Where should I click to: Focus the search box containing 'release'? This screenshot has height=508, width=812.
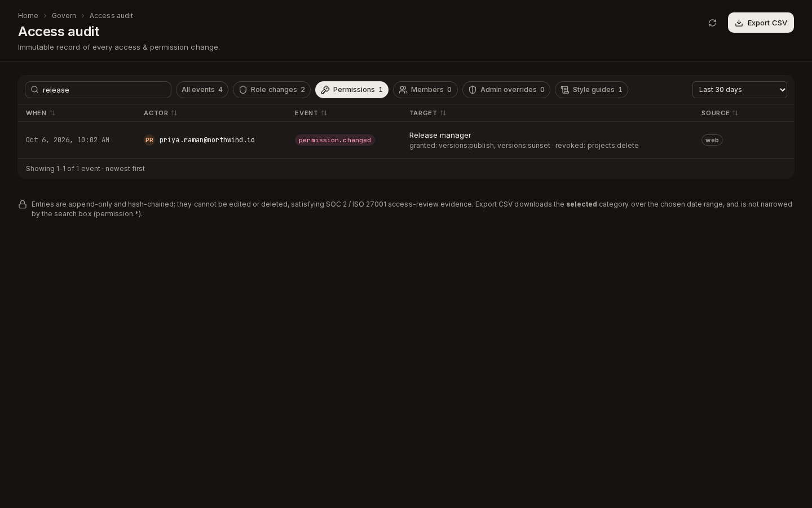(x=98, y=90)
